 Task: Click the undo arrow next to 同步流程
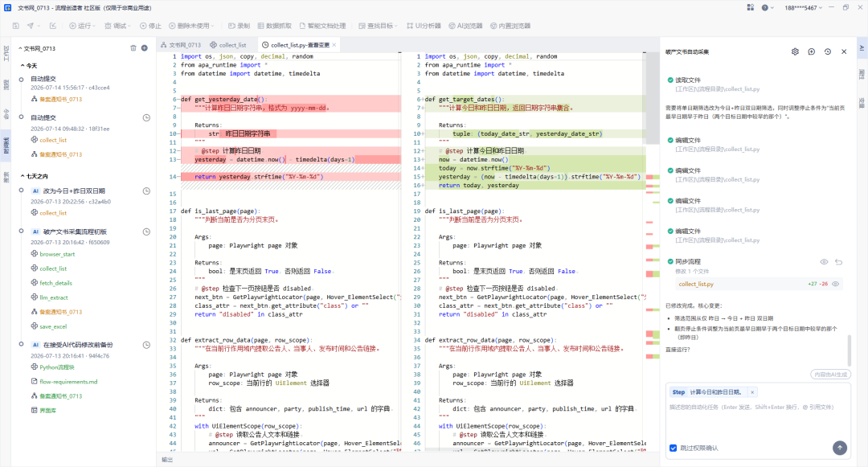[x=838, y=262]
